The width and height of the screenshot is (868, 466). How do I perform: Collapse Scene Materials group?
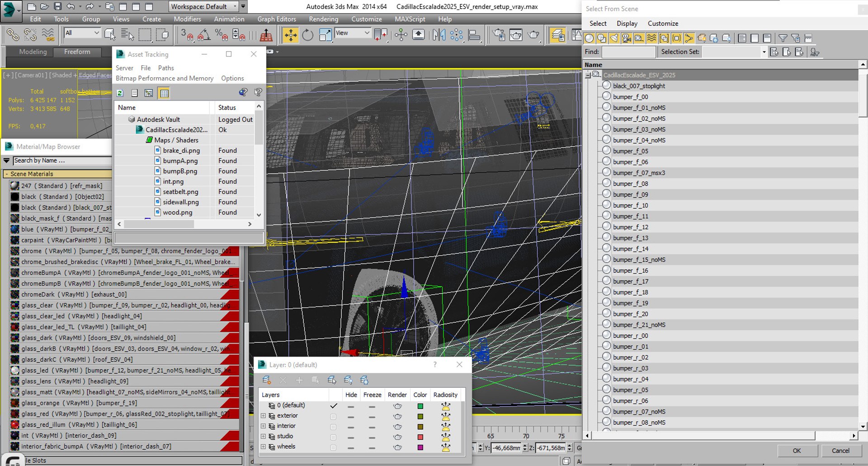pyautogui.click(x=7, y=174)
